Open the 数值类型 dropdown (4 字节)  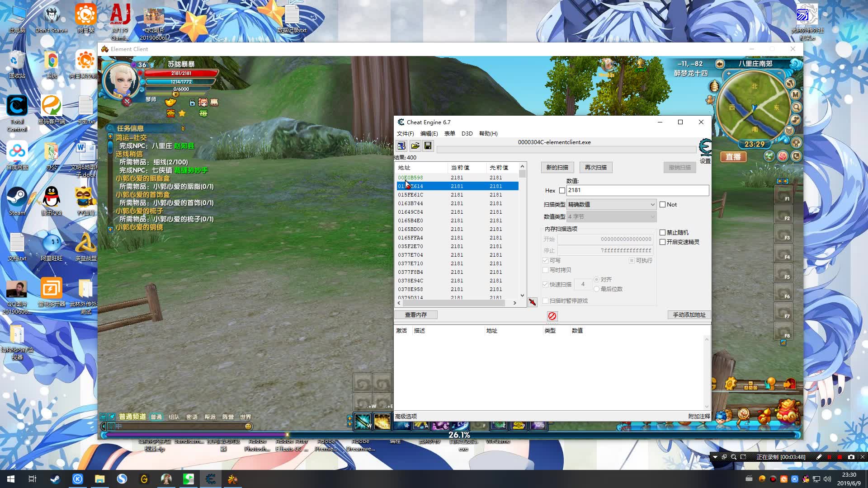[x=611, y=217]
